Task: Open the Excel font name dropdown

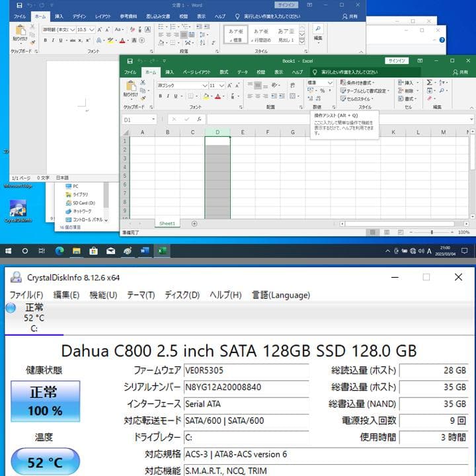Action: pos(204,85)
